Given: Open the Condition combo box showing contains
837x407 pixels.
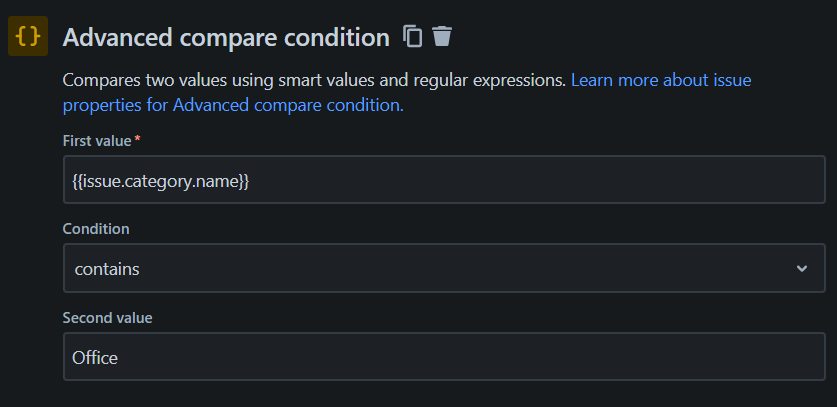Looking at the screenshot, I should (444, 269).
